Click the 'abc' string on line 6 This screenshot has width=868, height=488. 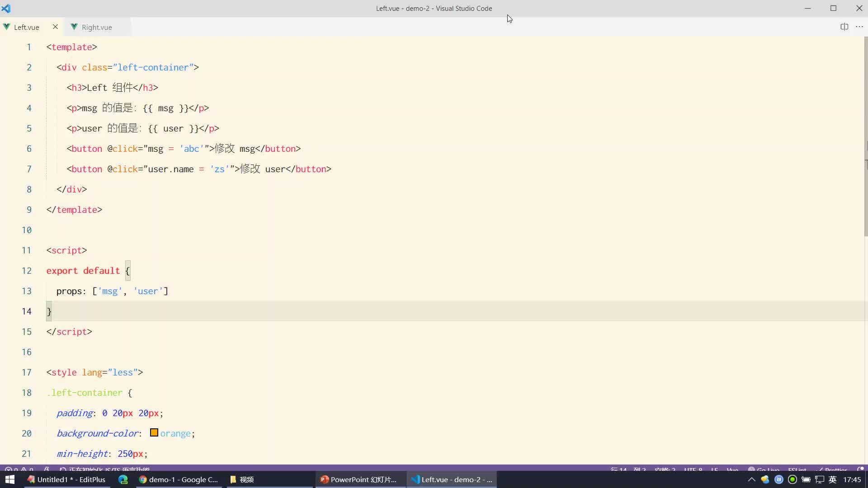(191, 149)
